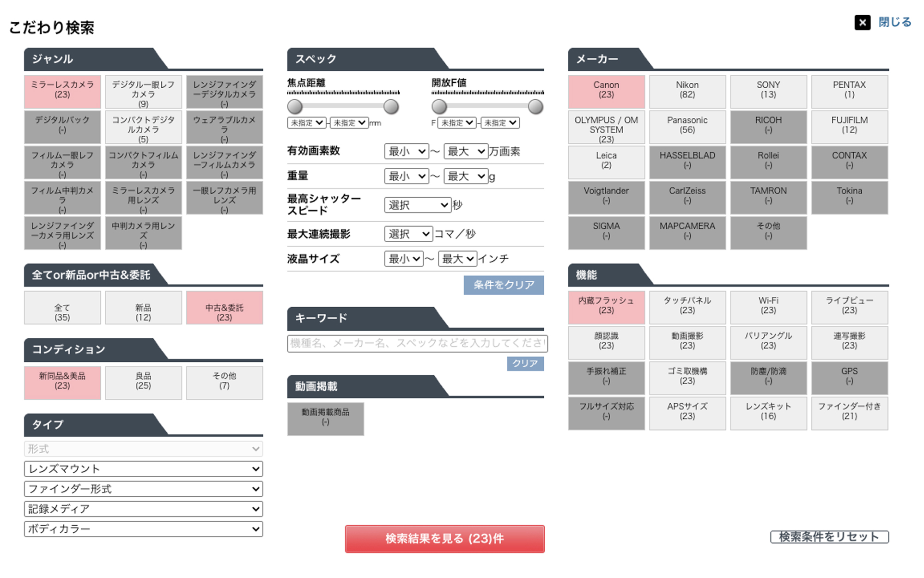Click the 閉じる link
Viewport: 924px width, 578px height.
coord(894,22)
